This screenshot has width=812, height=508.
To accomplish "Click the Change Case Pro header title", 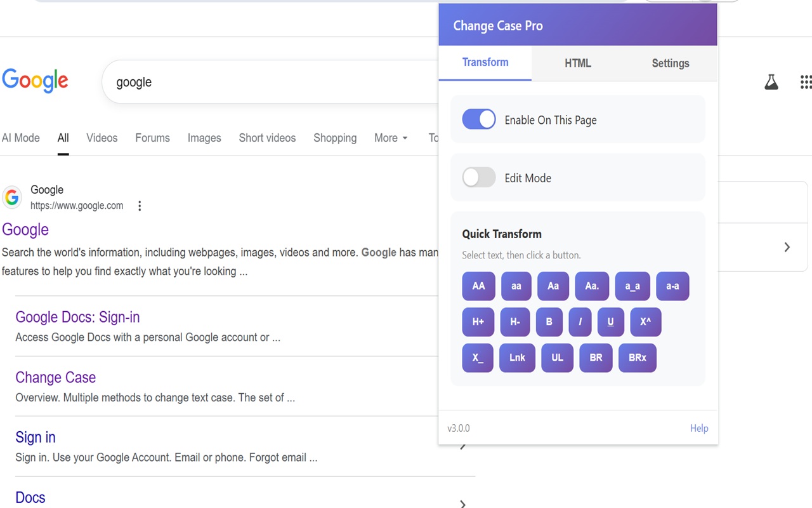I will point(498,26).
